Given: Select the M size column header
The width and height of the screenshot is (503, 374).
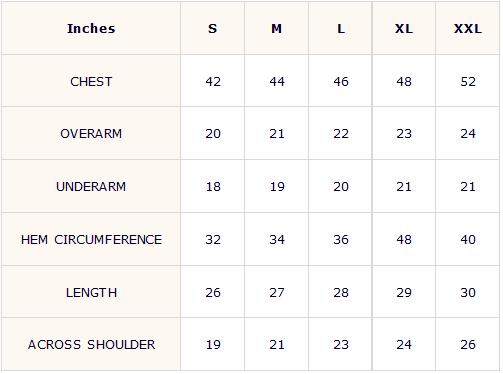Looking at the screenshot, I should tap(277, 29).
